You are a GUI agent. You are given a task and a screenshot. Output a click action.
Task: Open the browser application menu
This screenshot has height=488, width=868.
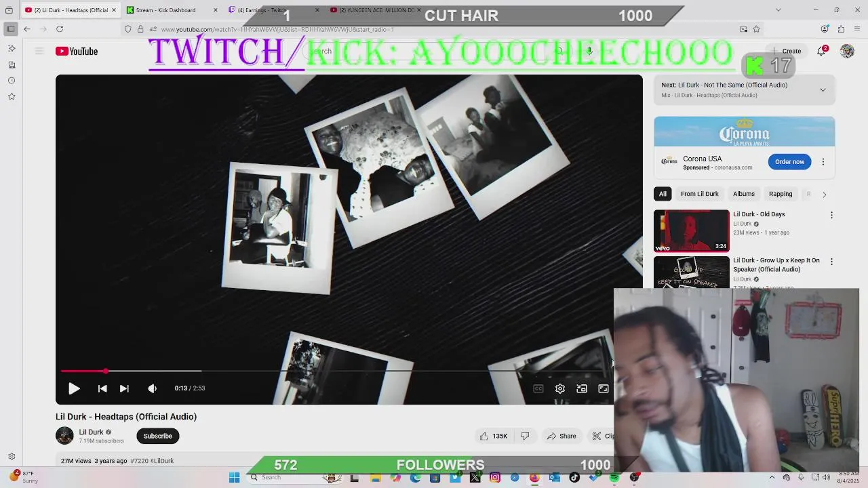tap(857, 29)
